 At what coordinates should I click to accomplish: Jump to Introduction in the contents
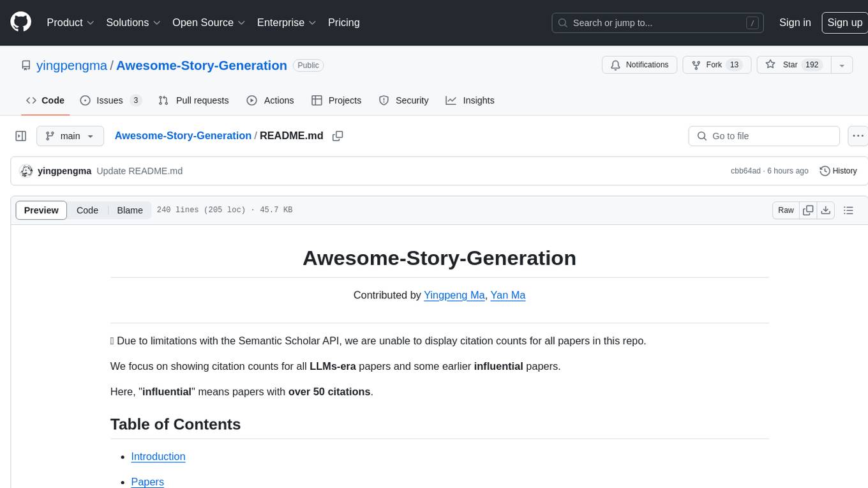click(x=158, y=457)
